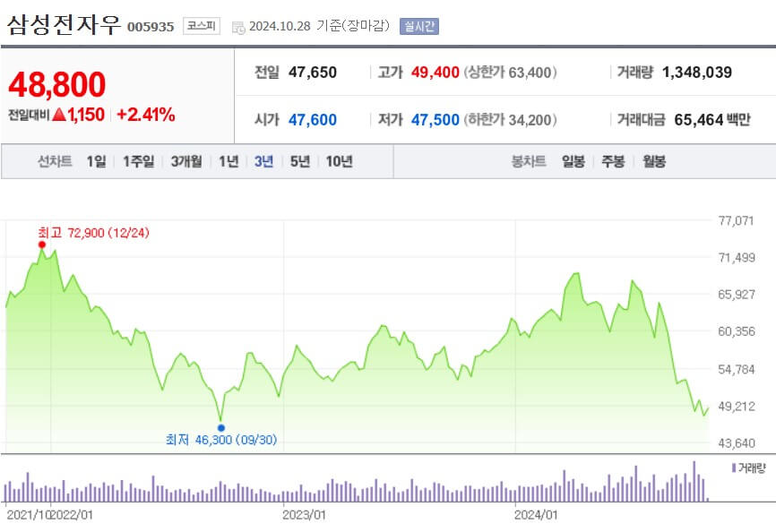This screenshot has width=776, height=532.
Task: Click the 49,212 y-axis label
Action: coord(737,406)
